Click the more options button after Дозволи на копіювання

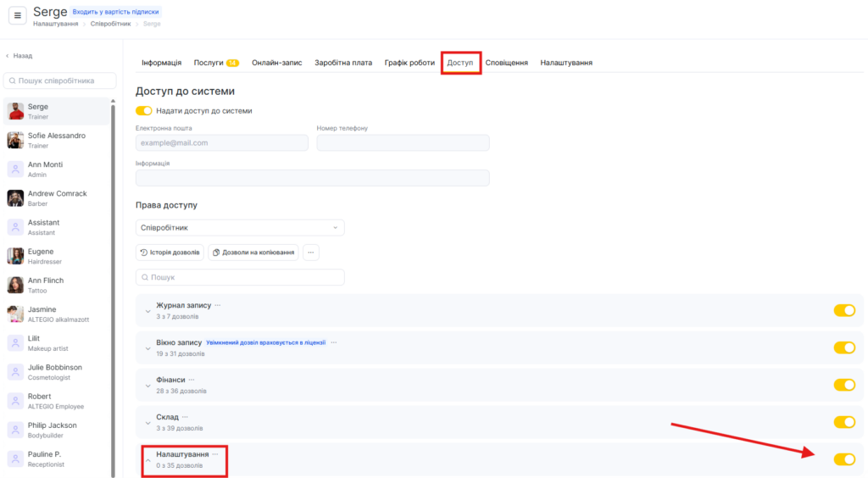311,253
